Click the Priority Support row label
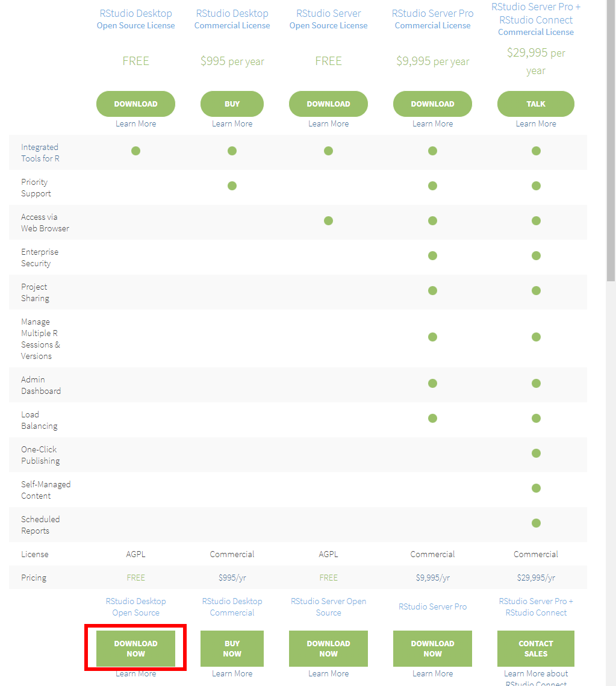Screen dimensions: 616x686 (36, 188)
